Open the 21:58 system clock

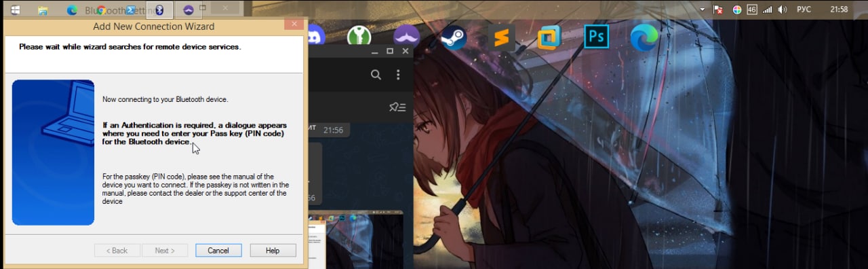(x=840, y=10)
